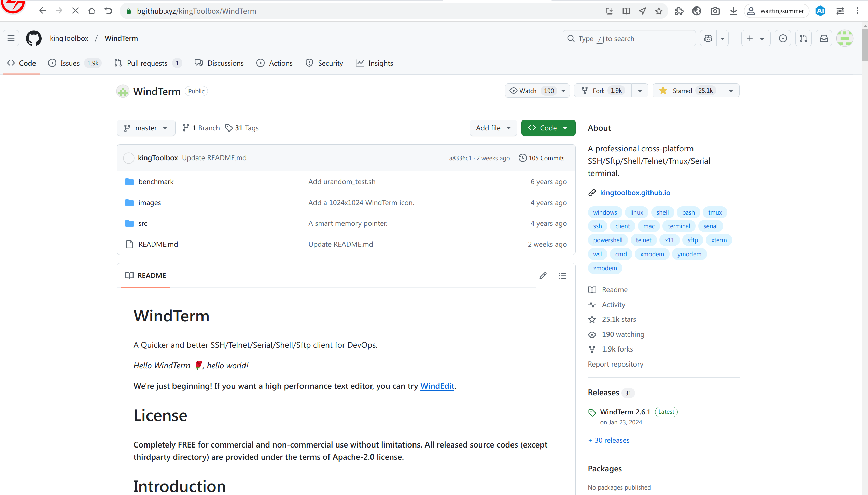
Task: View the 105 Commits history
Action: tap(542, 158)
